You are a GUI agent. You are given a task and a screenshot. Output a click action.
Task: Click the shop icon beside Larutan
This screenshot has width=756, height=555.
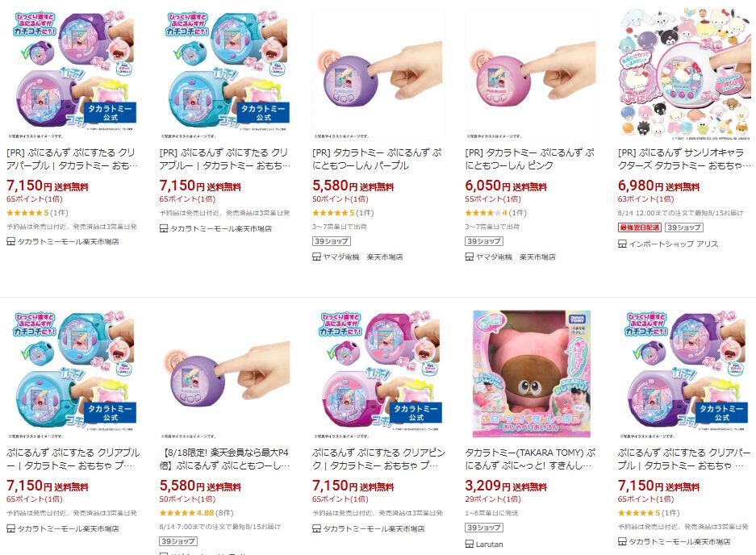469,544
